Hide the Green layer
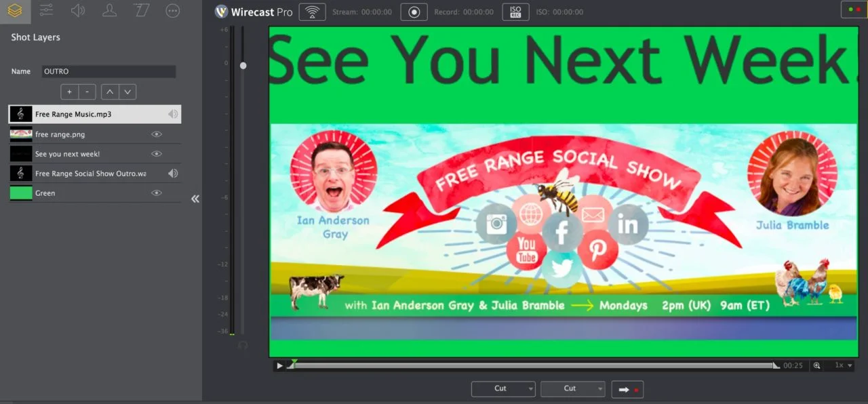This screenshot has width=868, height=404. (157, 193)
